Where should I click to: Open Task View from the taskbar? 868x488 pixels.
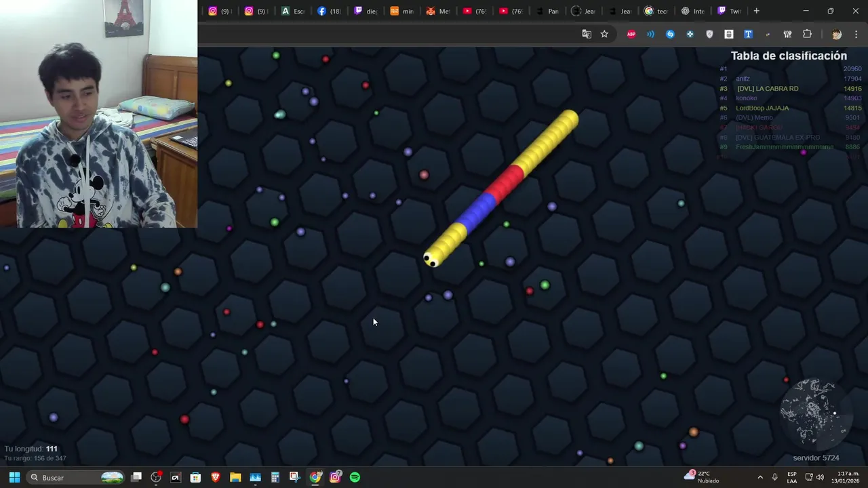[136, 477]
